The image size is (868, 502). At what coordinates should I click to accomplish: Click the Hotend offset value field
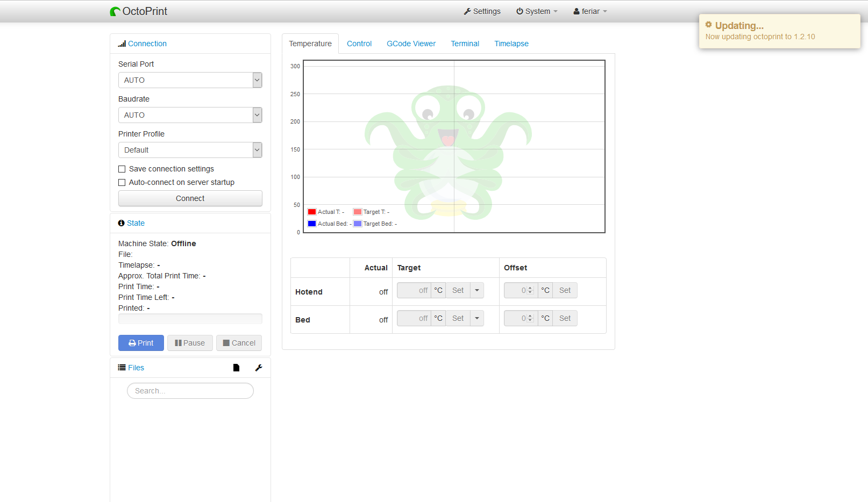[x=521, y=290]
